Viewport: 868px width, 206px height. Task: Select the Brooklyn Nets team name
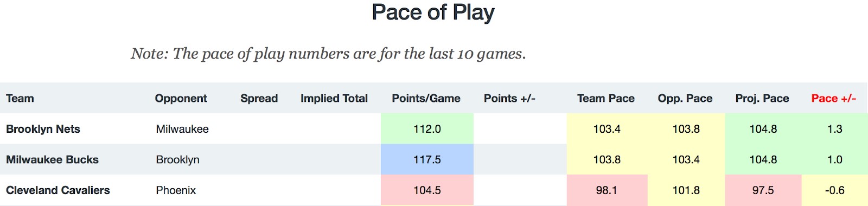tap(43, 129)
